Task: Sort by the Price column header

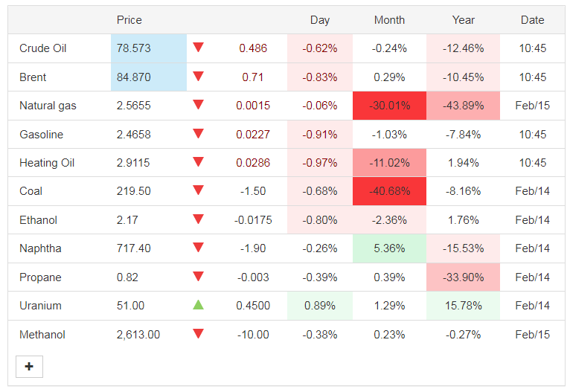Action: point(129,20)
